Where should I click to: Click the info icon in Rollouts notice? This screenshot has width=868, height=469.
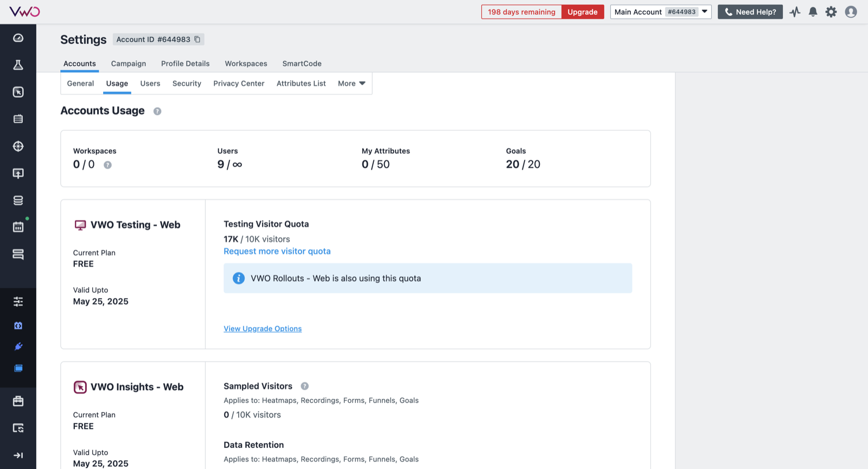tap(239, 278)
